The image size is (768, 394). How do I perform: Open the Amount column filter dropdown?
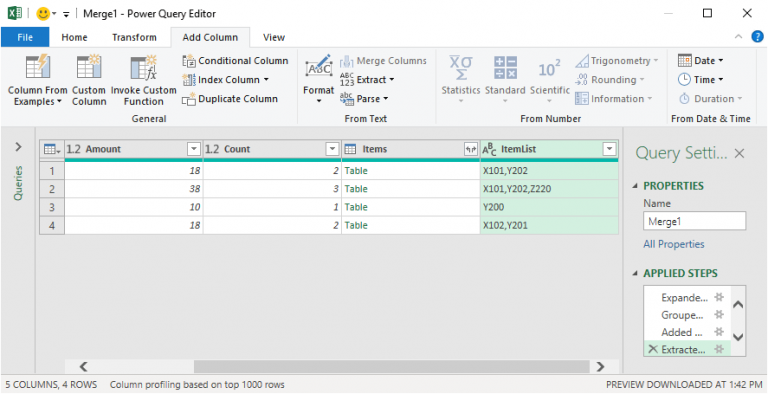(194, 149)
